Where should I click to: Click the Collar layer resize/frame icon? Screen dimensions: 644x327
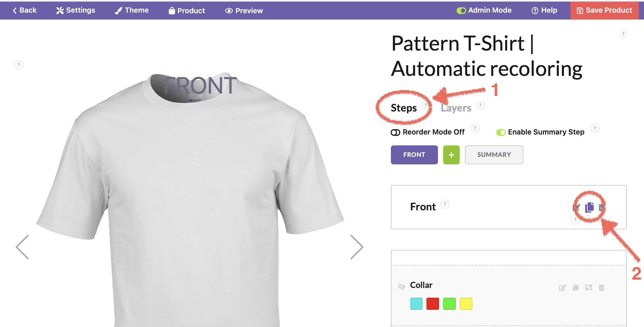589,288
